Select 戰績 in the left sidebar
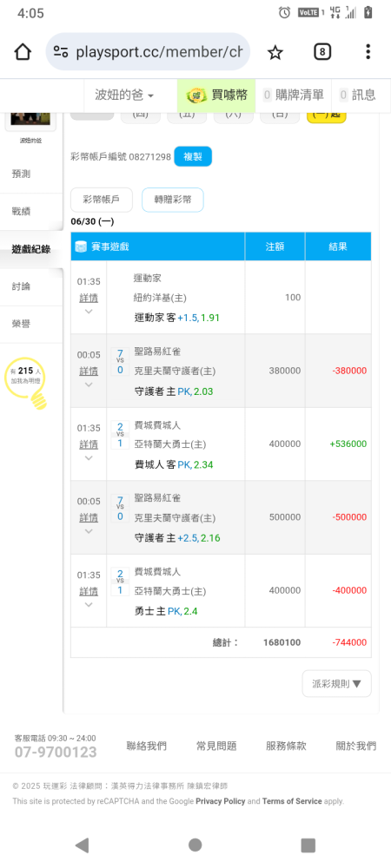The height and width of the screenshot is (868, 391). pos(31,212)
